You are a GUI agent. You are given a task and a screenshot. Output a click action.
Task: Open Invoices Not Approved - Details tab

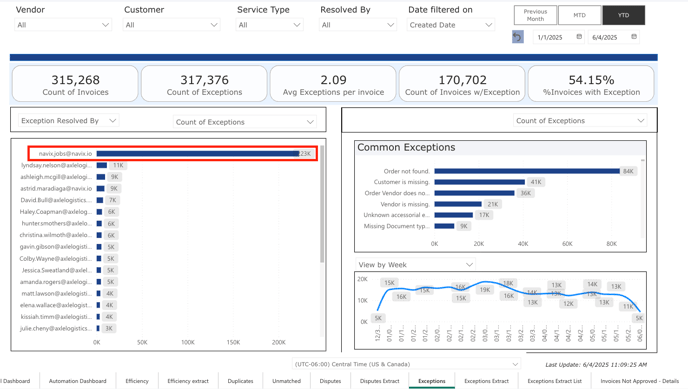(x=640, y=381)
